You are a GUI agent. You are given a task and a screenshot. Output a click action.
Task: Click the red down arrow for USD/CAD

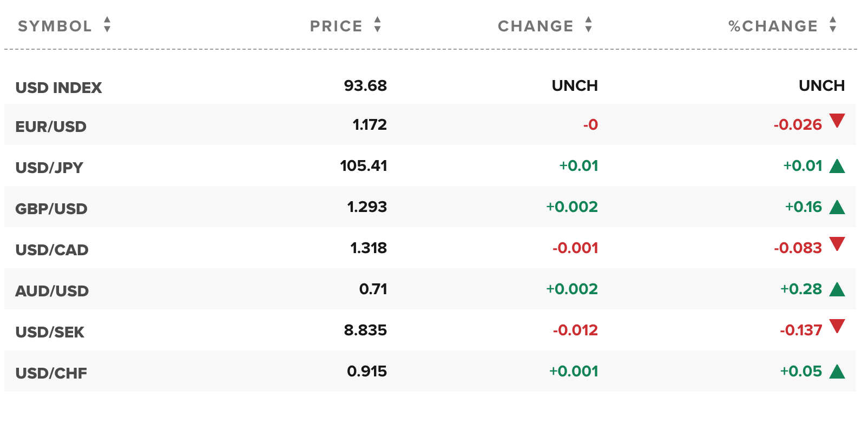837,244
